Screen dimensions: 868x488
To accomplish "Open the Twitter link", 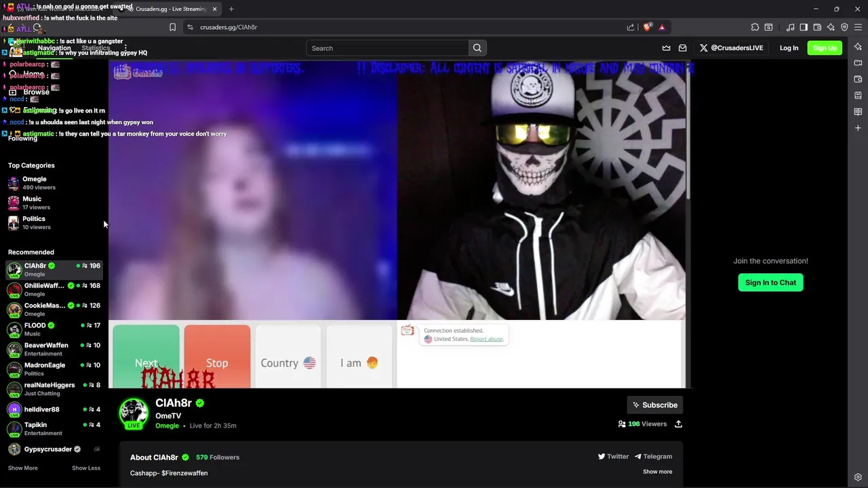I will point(613,457).
